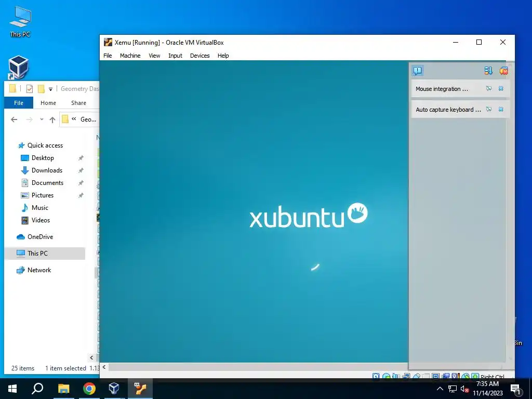
Task: Open Downloads in Quick access
Action: (x=47, y=170)
